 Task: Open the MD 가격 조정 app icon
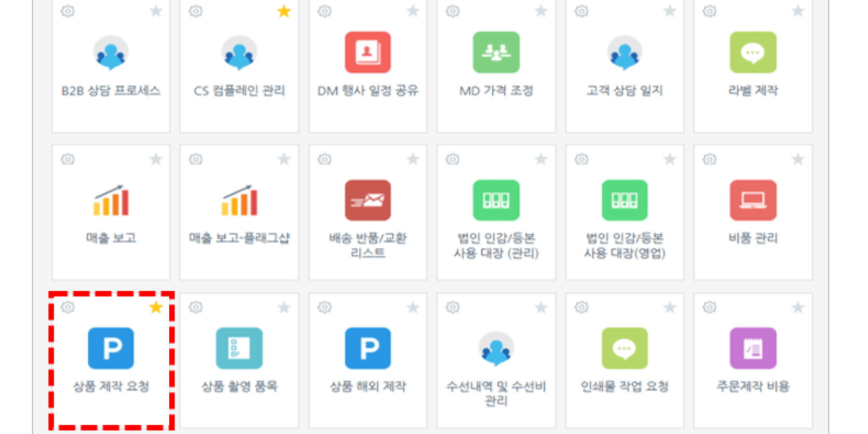tap(496, 52)
